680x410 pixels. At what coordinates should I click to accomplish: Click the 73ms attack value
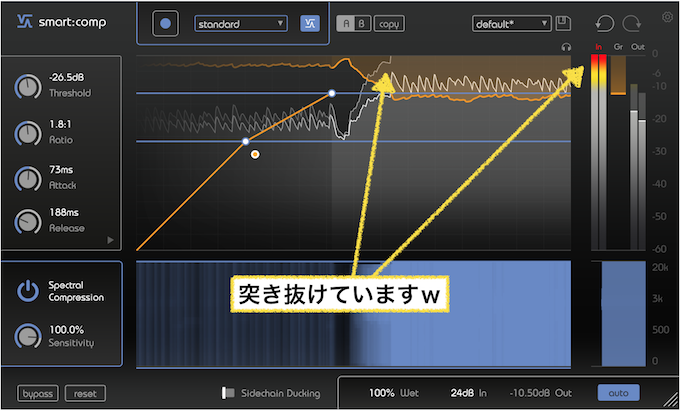[61, 170]
